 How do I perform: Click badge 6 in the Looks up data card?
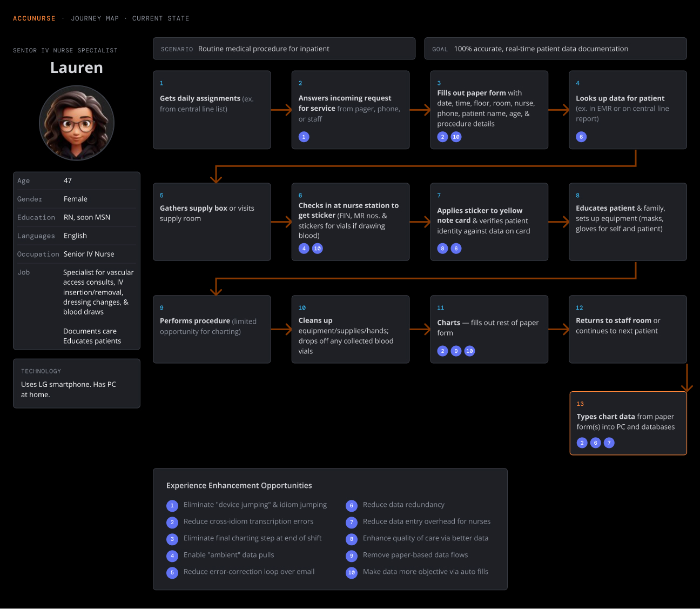point(581,137)
